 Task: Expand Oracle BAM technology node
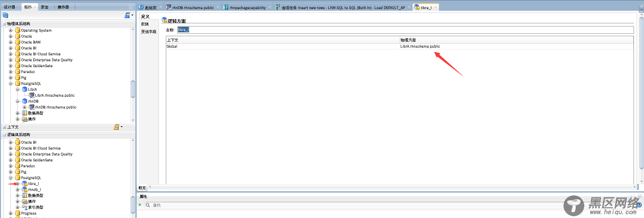pos(11,42)
